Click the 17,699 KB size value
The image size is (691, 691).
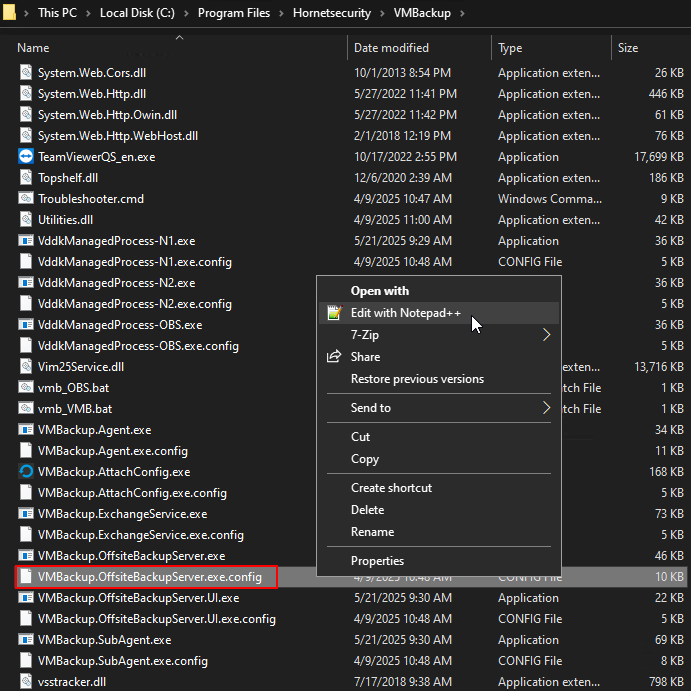(659, 157)
